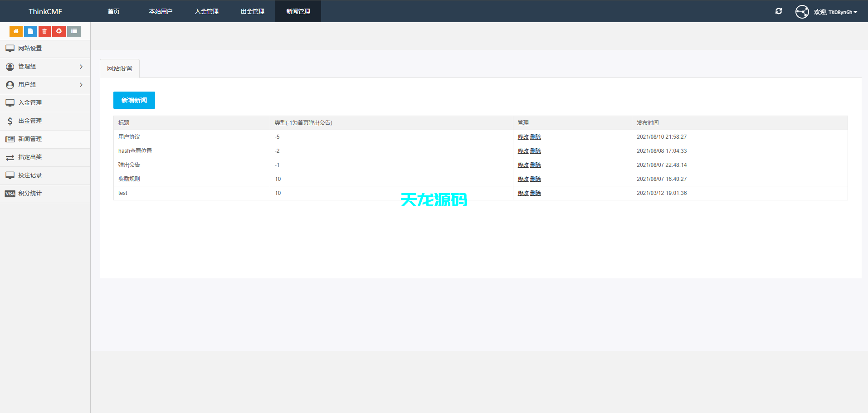868x413 pixels.
Task: Click the user avatar icon
Action: 802,12
